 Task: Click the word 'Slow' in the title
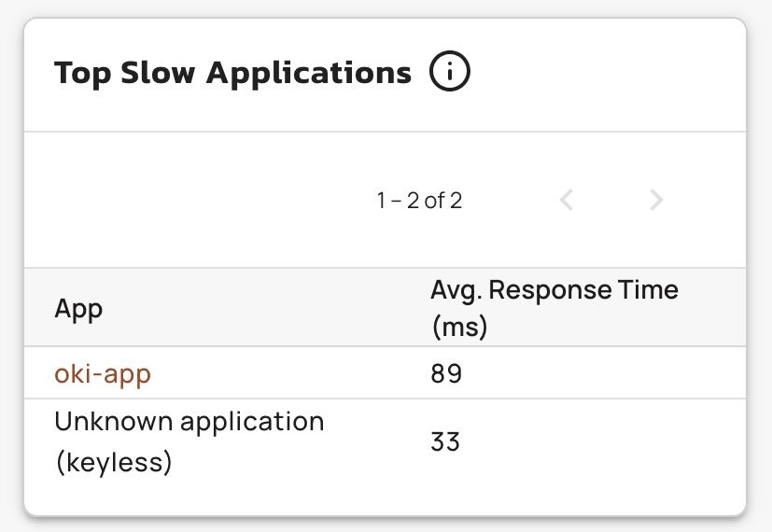click(x=158, y=73)
